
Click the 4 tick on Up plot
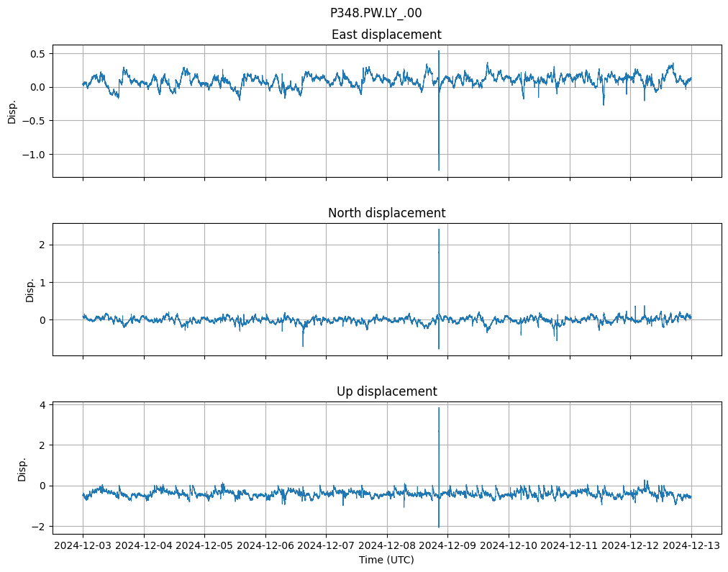pos(42,404)
